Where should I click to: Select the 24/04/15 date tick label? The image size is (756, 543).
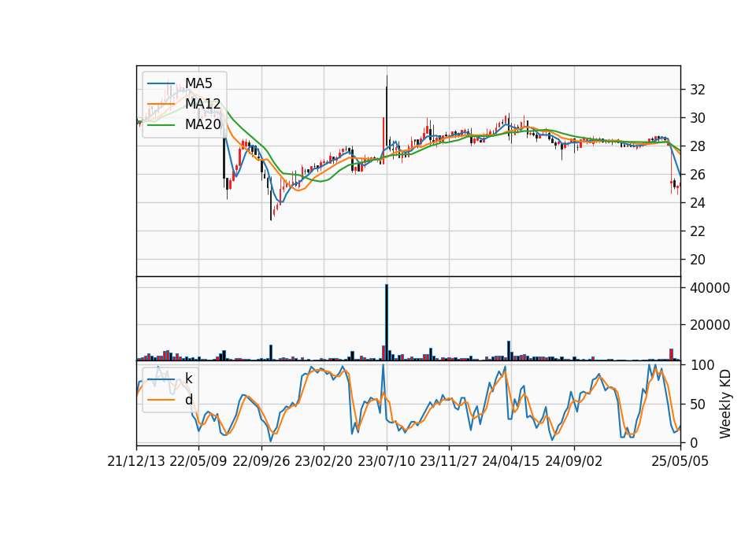click(x=511, y=461)
